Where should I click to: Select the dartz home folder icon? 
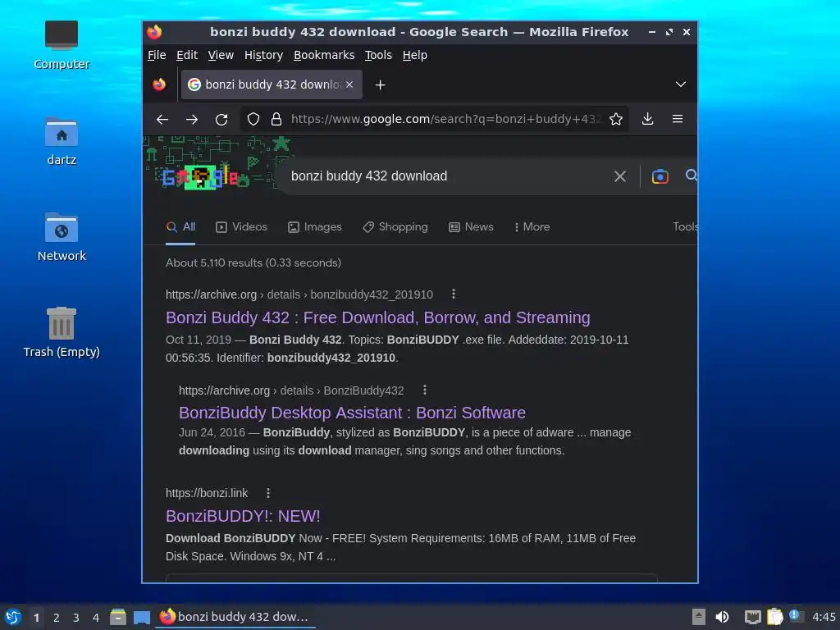[62, 141]
